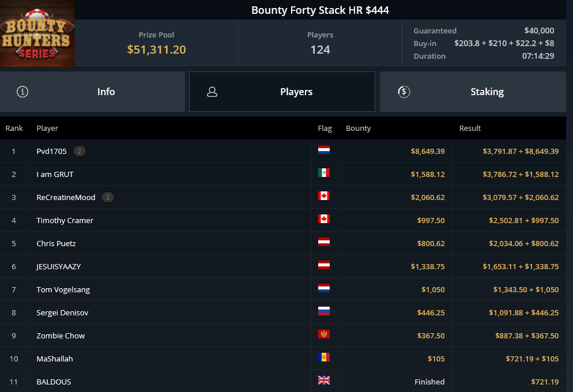Open the Info tab
This screenshot has height=392, width=573.
click(x=92, y=92)
